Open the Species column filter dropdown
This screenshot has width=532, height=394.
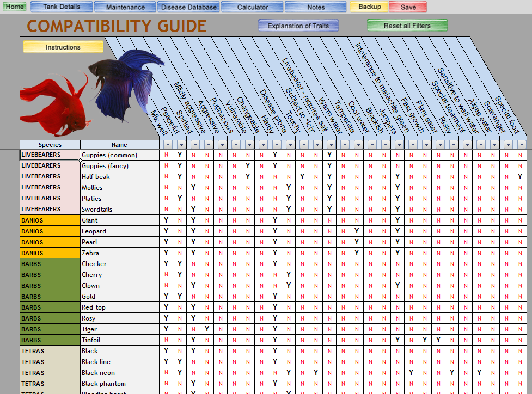click(x=50, y=145)
